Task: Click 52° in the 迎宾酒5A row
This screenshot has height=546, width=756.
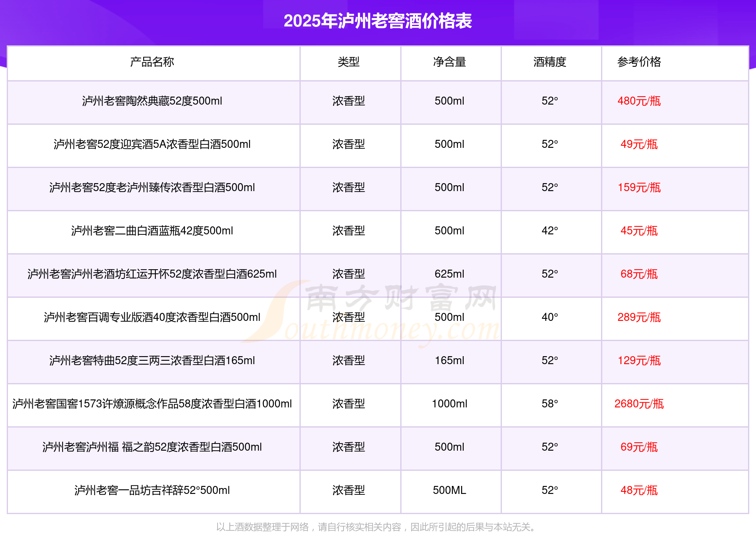Action: click(x=550, y=144)
